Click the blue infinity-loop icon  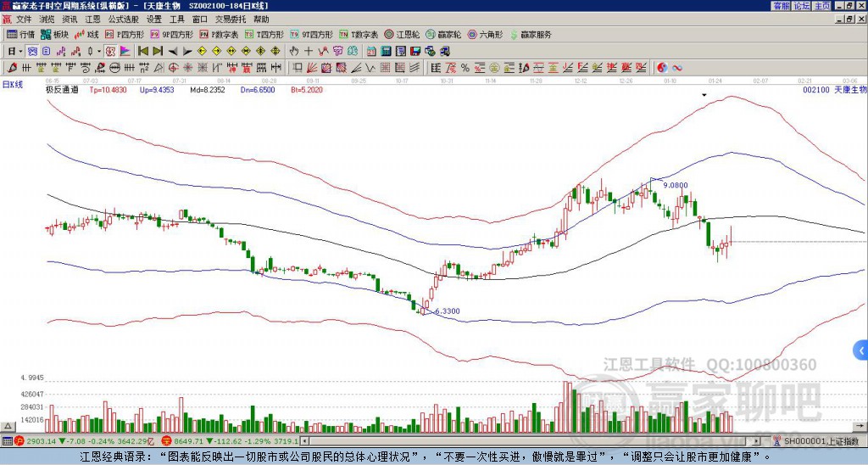point(677,68)
